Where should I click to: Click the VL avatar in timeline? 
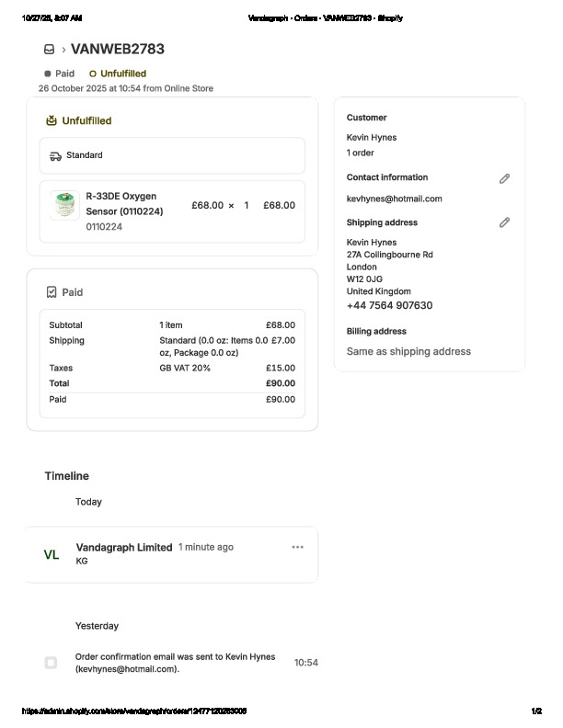coord(52,555)
